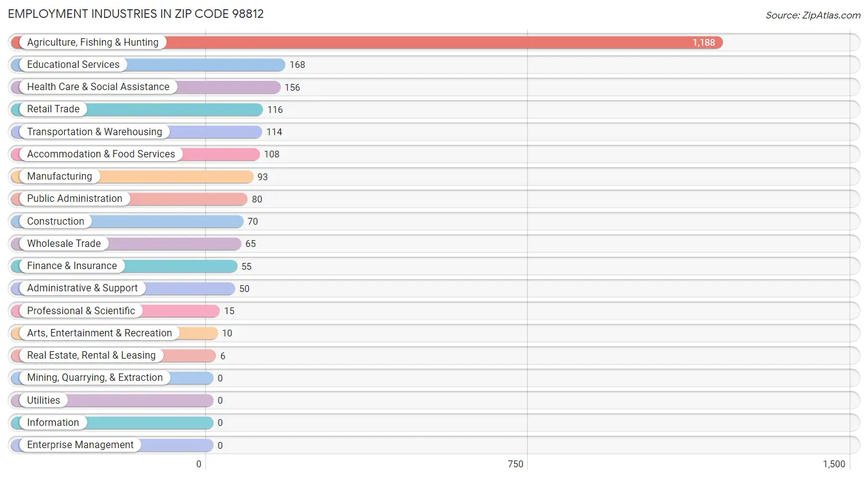Click the 15 value next to Professional & Scientific
Viewport: 868px width, 479px height.
tap(229, 311)
